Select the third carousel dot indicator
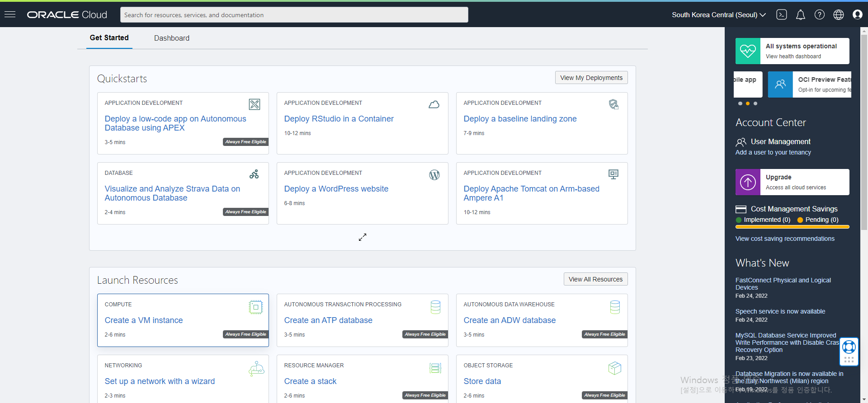The height and width of the screenshot is (403, 868). point(755,103)
